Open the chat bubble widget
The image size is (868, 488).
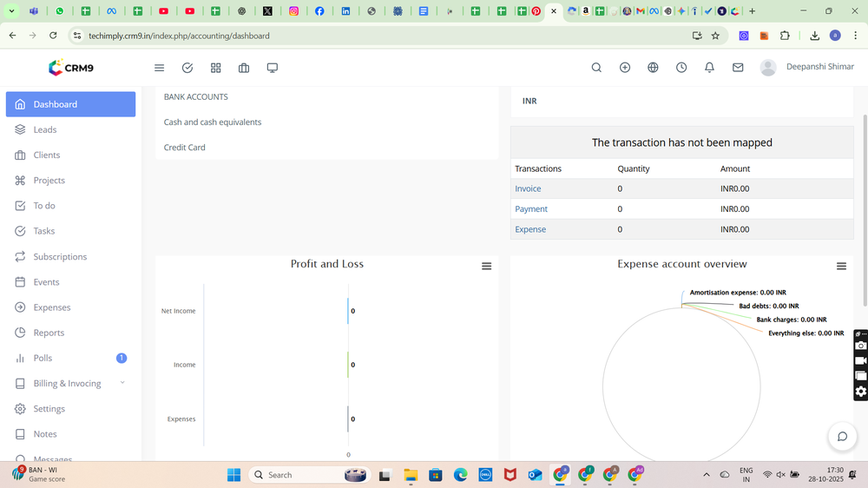(842, 437)
